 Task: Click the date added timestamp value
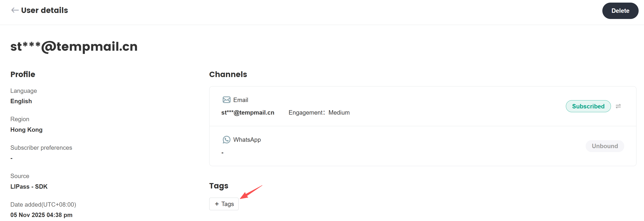(x=41, y=215)
